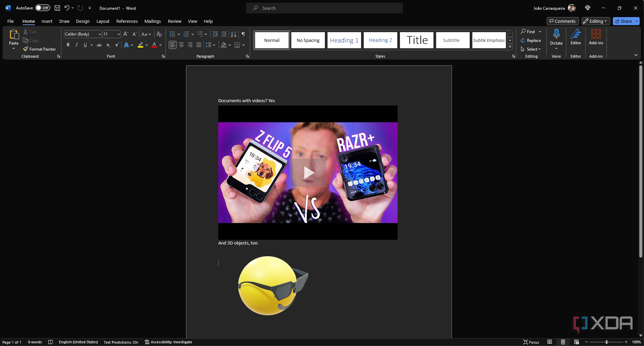
Task: Adjust the zoom slider in status bar
Action: coord(606,342)
